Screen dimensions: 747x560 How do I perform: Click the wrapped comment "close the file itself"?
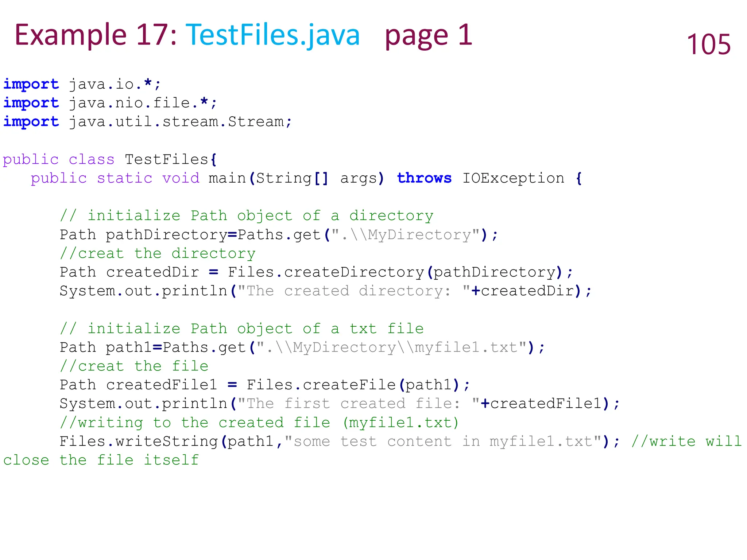tap(101, 460)
